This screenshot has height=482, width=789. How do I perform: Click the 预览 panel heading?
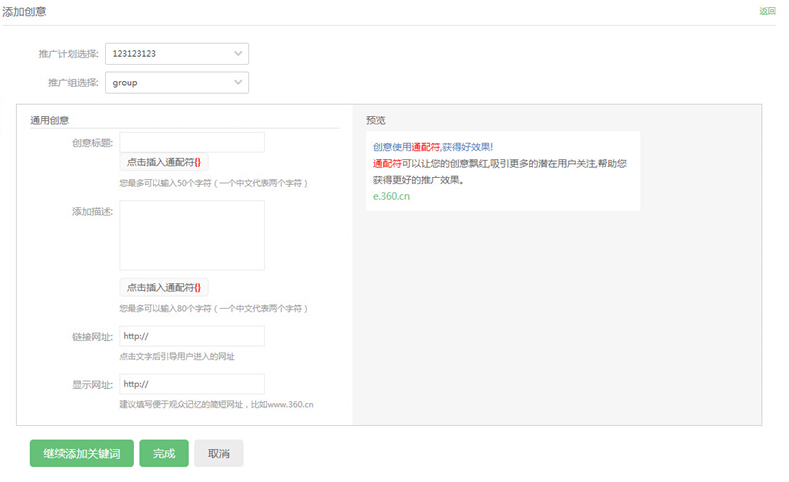point(376,120)
